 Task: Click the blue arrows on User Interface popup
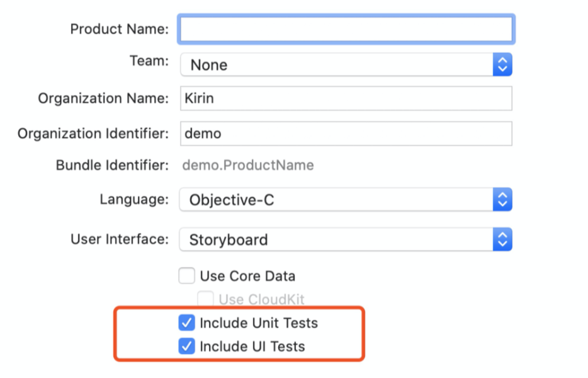click(x=502, y=239)
